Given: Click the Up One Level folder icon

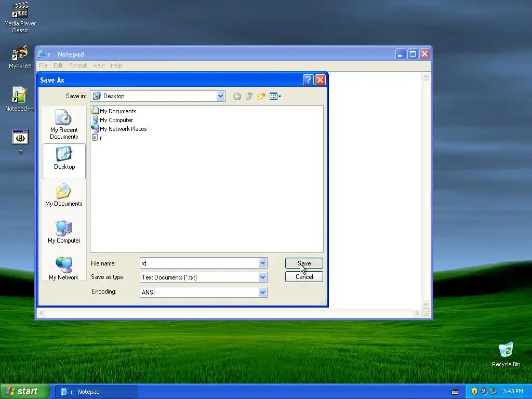Looking at the screenshot, I should pos(249,96).
